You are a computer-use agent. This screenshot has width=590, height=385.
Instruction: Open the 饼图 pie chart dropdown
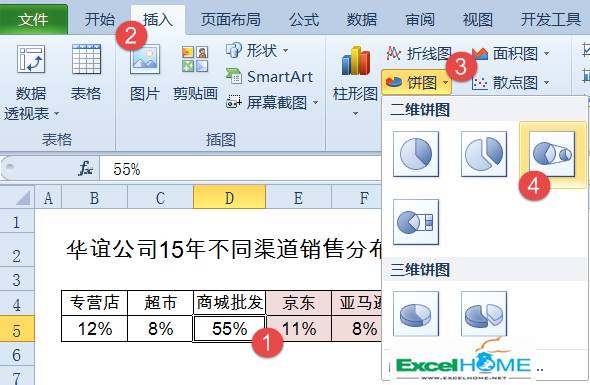pyautogui.click(x=417, y=82)
